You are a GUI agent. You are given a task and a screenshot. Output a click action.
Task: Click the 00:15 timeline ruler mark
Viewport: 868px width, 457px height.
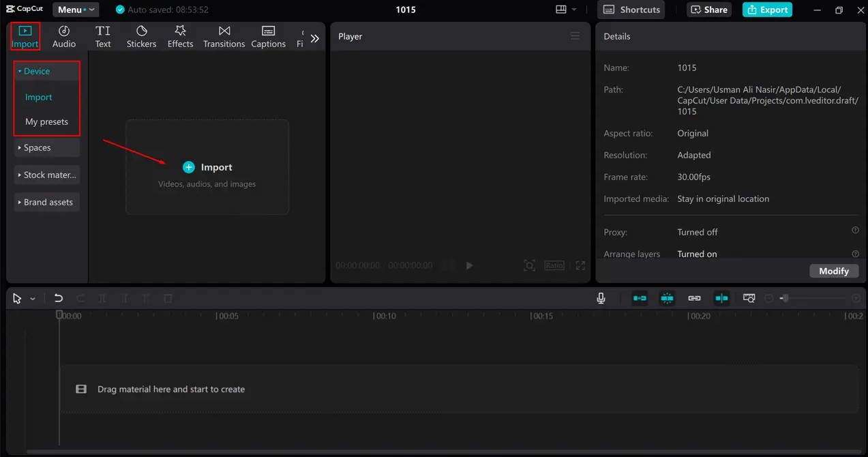[543, 316]
